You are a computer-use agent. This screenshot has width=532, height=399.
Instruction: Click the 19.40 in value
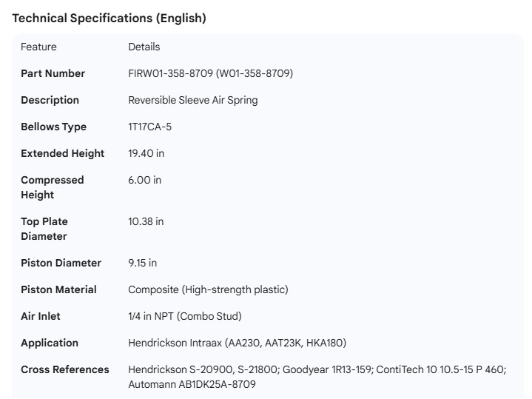146,153
